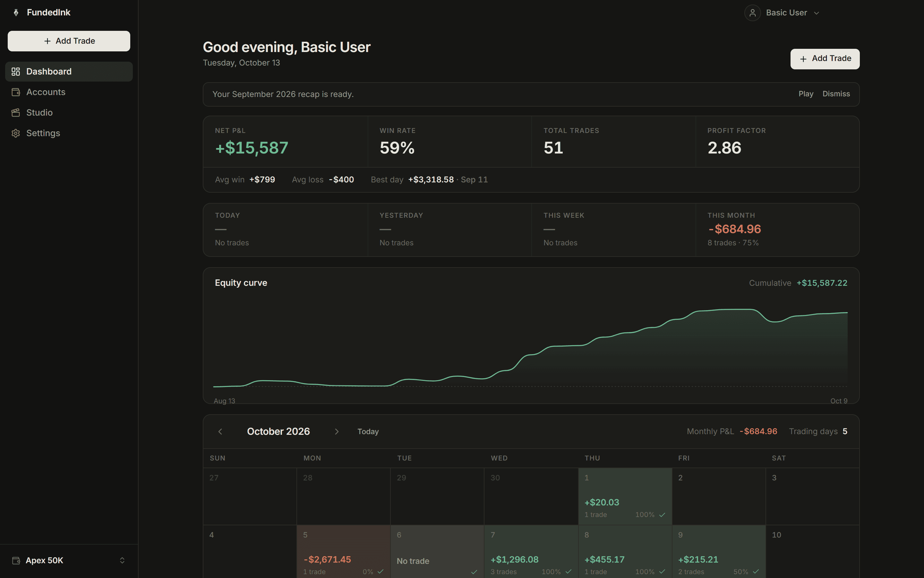Click the FundedInk brand name
This screenshot has width=924, height=578.
coord(48,13)
